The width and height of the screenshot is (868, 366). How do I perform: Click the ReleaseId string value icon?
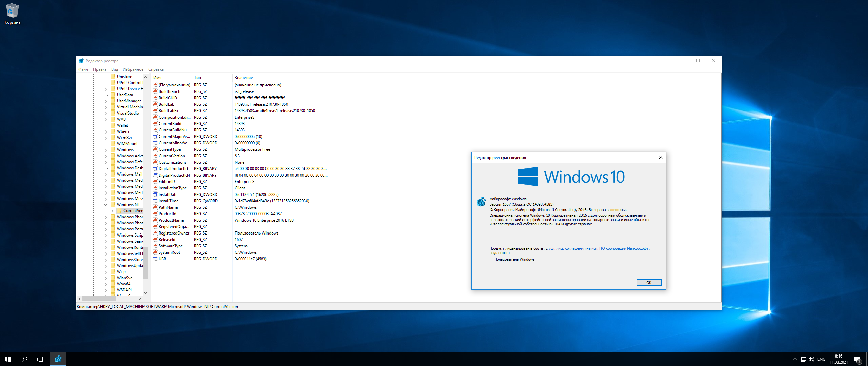155,239
